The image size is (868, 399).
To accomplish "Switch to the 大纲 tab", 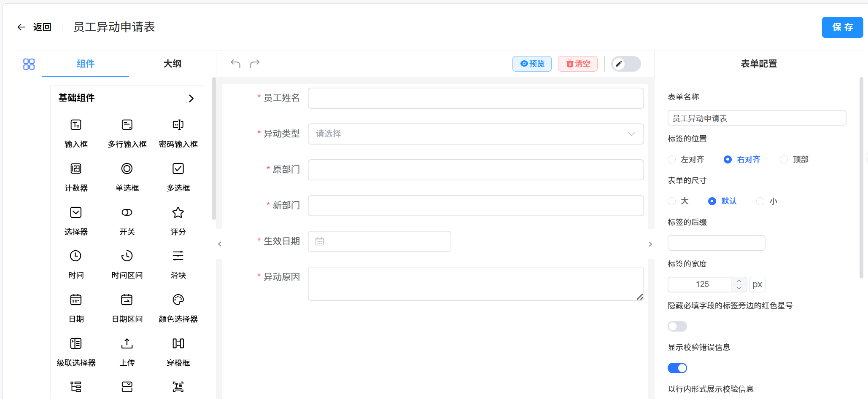I will point(172,64).
